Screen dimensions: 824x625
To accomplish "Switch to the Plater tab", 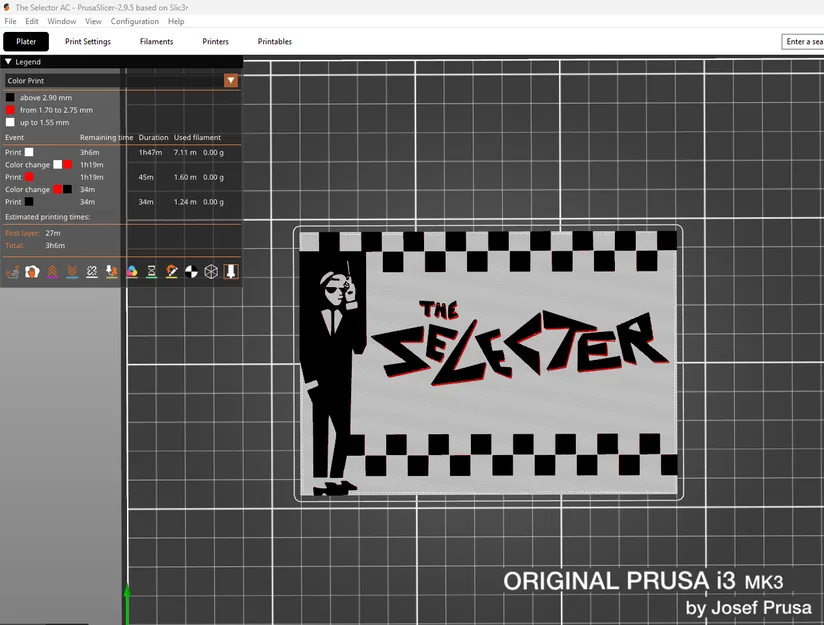I will tap(26, 42).
